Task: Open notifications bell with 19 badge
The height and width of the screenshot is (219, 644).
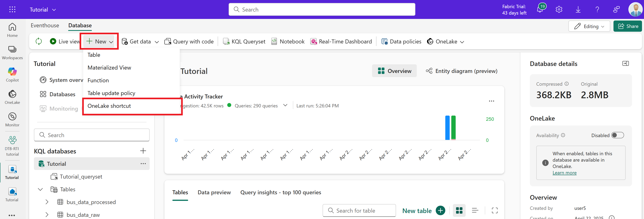Action: click(540, 9)
